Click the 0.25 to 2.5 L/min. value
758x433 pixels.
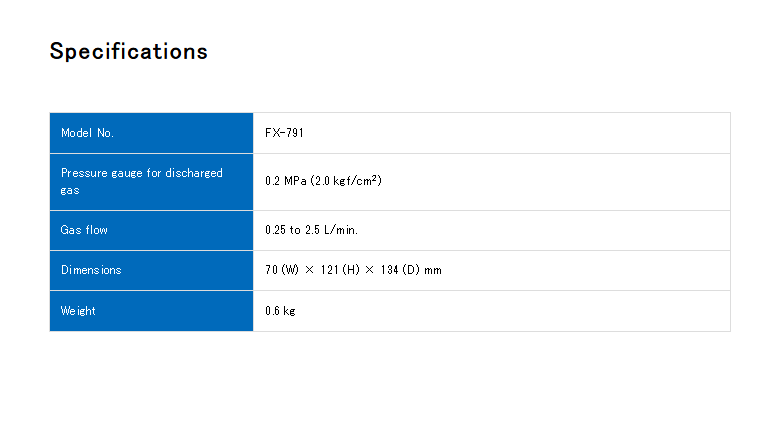[311, 230]
